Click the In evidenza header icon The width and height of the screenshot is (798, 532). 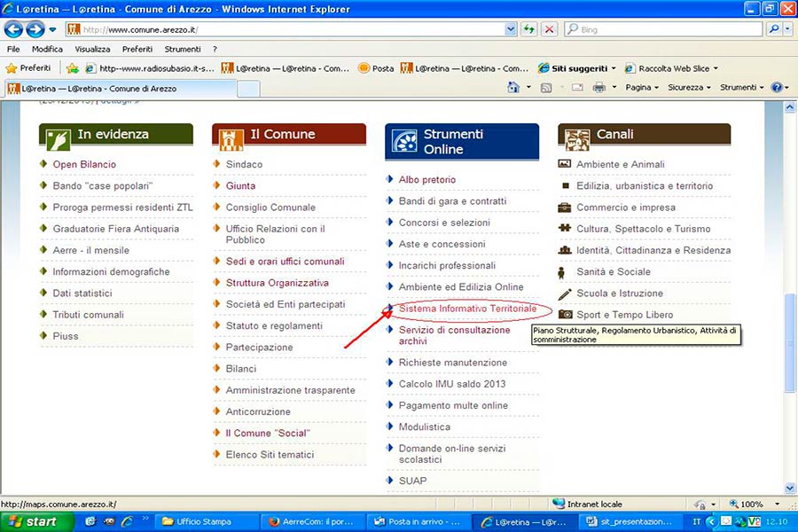point(58,139)
